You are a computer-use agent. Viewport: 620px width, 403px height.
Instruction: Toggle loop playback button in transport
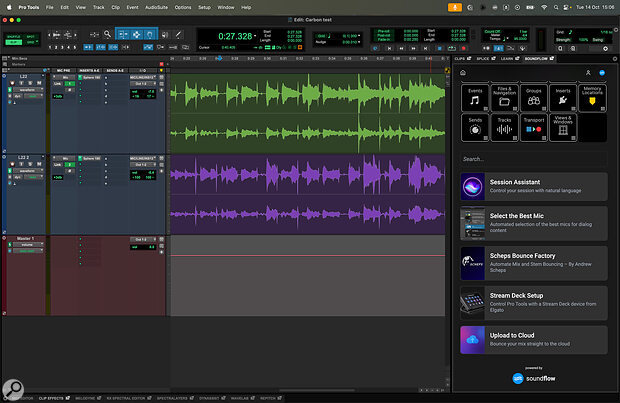click(x=451, y=48)
